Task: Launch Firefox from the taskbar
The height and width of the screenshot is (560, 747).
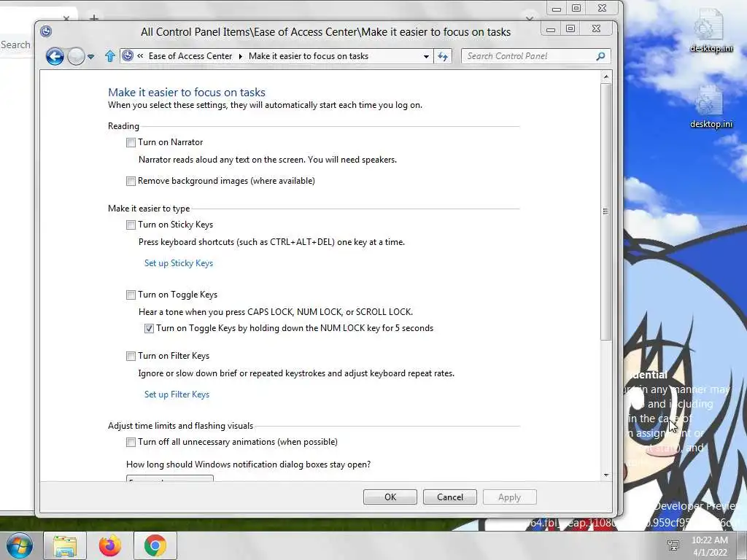Action: click(x=110, y=545)
